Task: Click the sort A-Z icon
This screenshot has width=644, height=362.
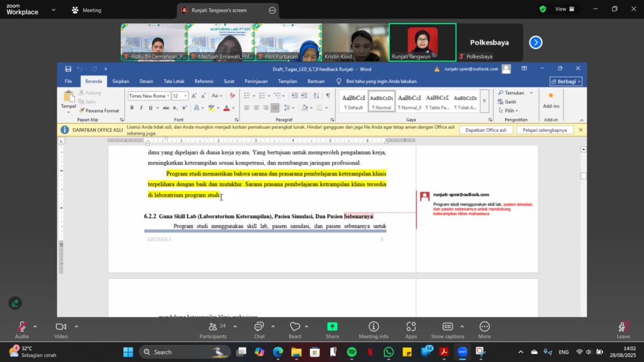Action: 316,96
